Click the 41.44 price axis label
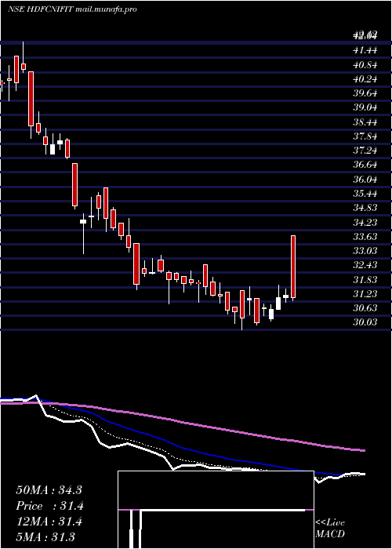Viewport: 392px width, 549px height. coord(365,50)
